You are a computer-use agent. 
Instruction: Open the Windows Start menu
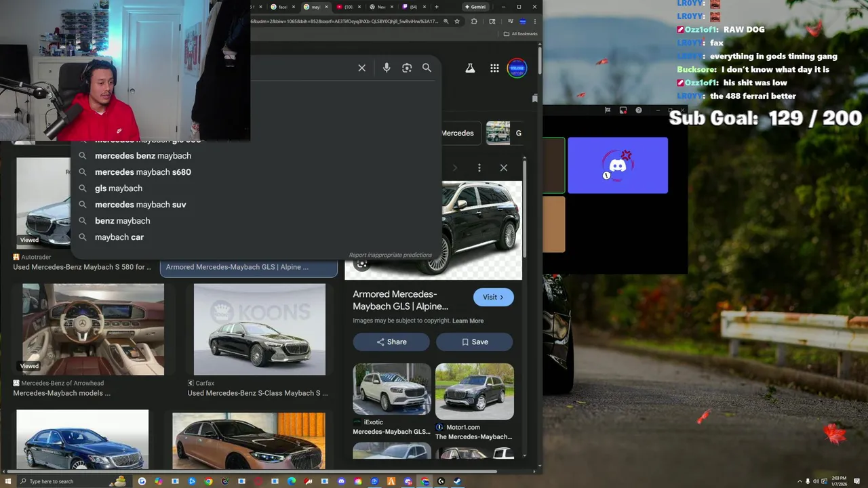[7, 481]
